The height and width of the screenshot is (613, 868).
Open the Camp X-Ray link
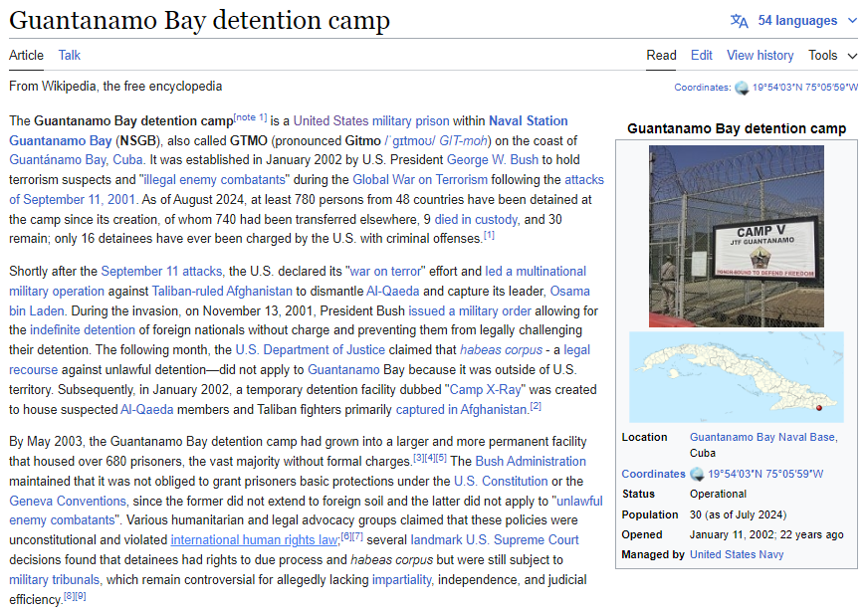(485, 390)
